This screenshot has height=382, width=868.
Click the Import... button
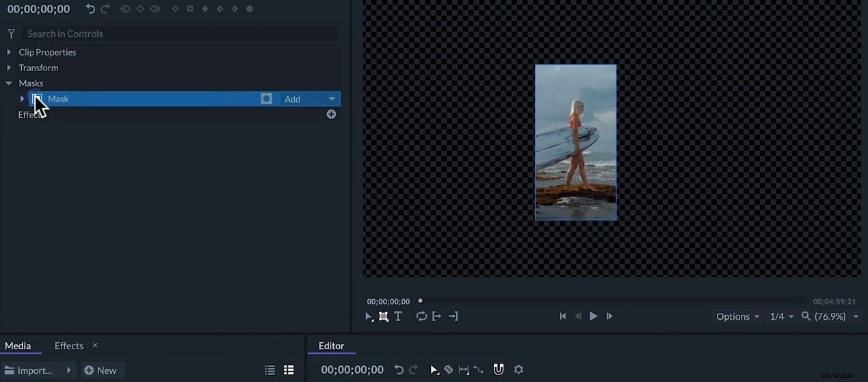29,370
